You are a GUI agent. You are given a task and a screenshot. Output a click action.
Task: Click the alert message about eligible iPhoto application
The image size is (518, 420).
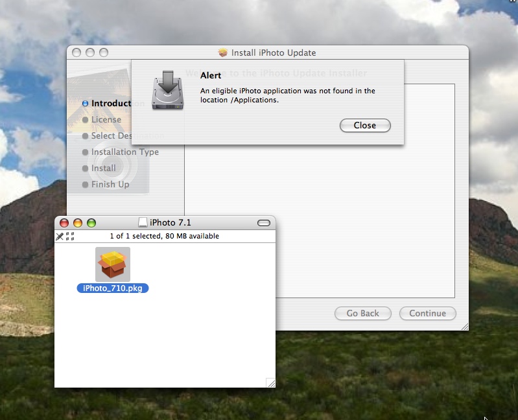coord(287,95)
